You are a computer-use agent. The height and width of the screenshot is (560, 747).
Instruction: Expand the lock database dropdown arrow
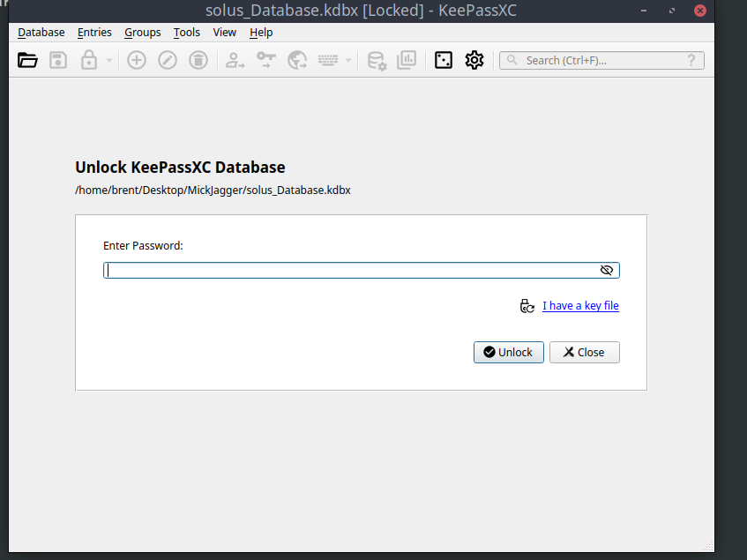tap(108, 61)
